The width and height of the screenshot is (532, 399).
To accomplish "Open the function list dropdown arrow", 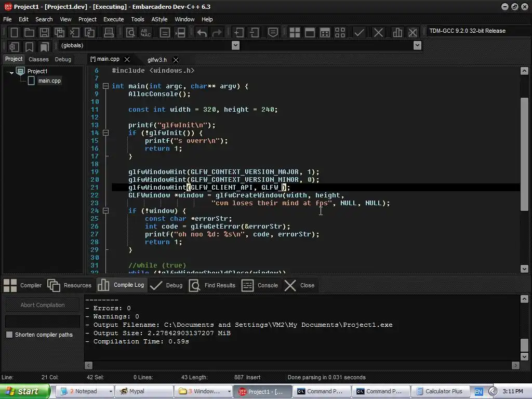I will coord(418,46).
